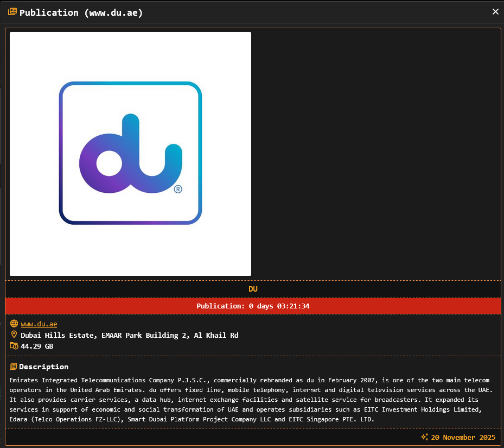Click the registered trademark symbol in logo
Image resolution: width=504 pixels, height=448 pixels.
pos(178,190)
